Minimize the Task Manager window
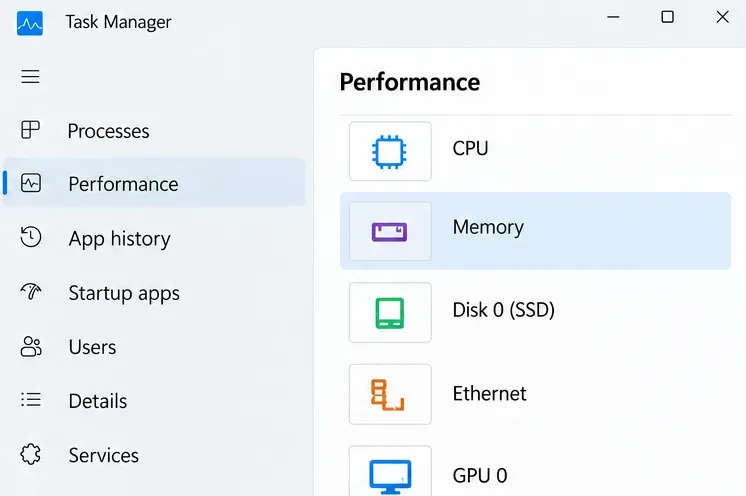 [x=613, y=17]
